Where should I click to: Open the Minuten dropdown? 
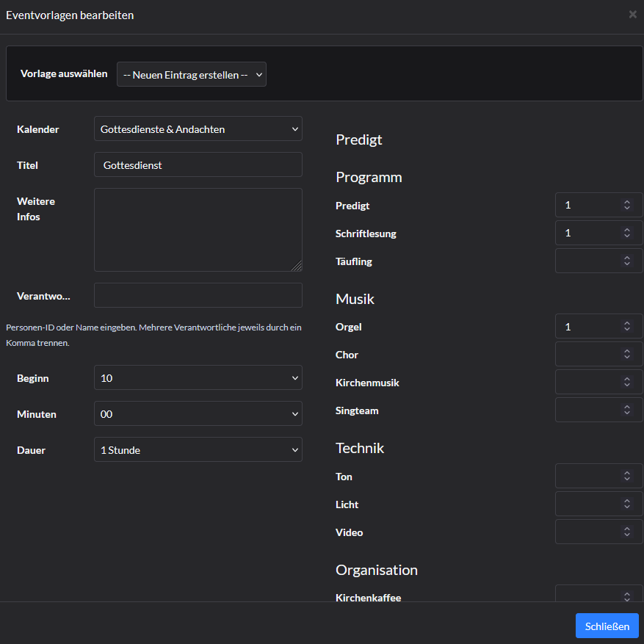coord(198,413)
